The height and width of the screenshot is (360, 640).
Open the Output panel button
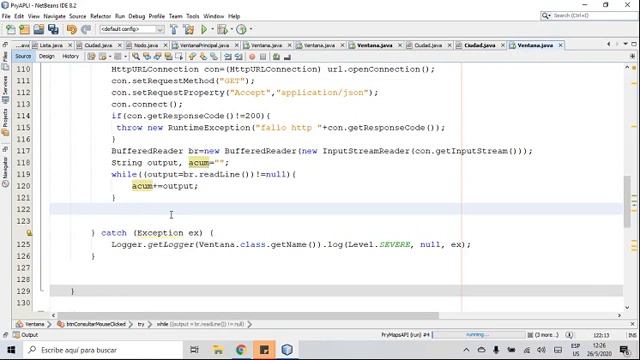[x=25, y=335]
